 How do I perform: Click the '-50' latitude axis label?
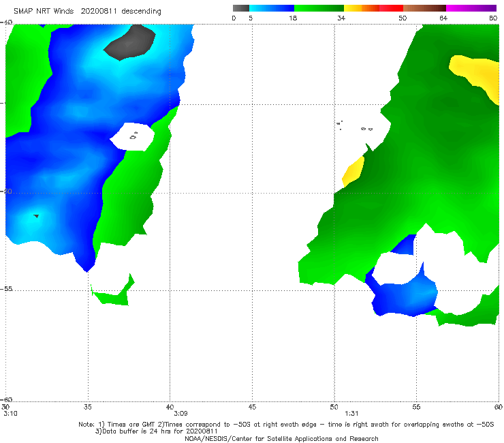point(6,191)
